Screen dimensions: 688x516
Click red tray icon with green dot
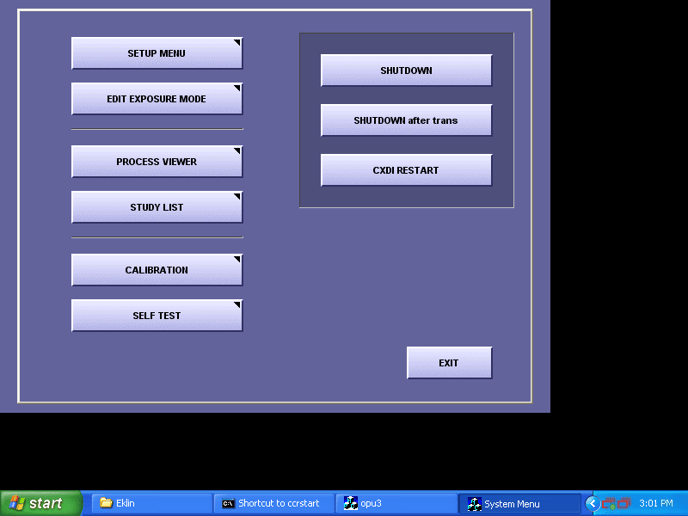point(608,504)
